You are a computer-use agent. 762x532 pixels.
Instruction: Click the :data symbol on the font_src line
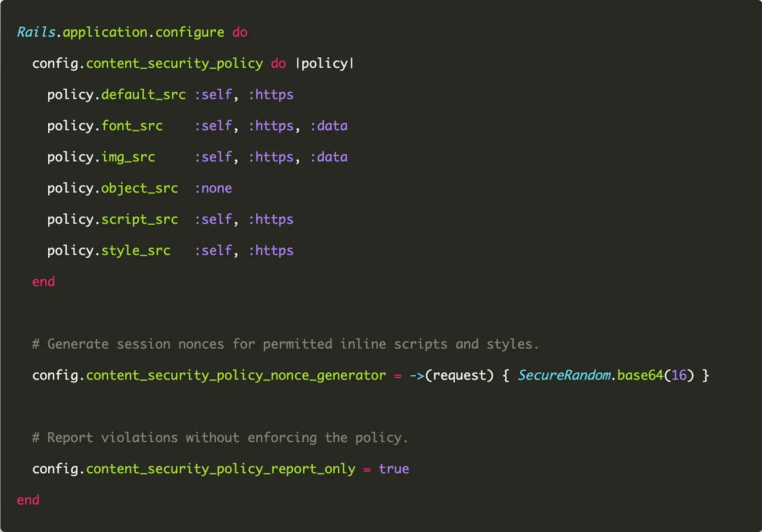(328, 126)
